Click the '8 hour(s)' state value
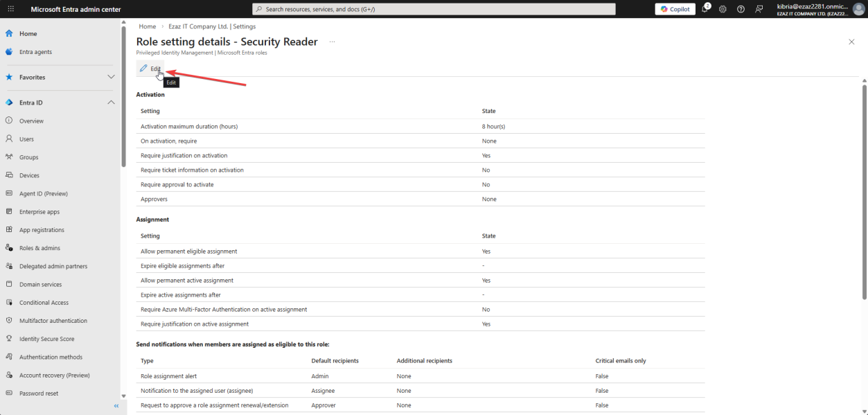The height and width of the screenshot is (415, 868). coord(493,126)
